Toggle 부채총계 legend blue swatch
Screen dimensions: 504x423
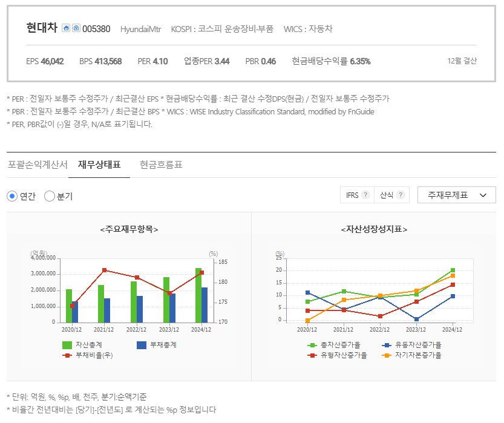tap(142, 345)
